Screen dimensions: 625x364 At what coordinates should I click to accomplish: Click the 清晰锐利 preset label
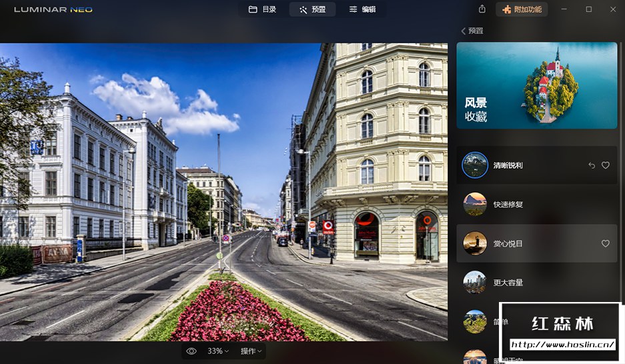(x=508, y=165)
